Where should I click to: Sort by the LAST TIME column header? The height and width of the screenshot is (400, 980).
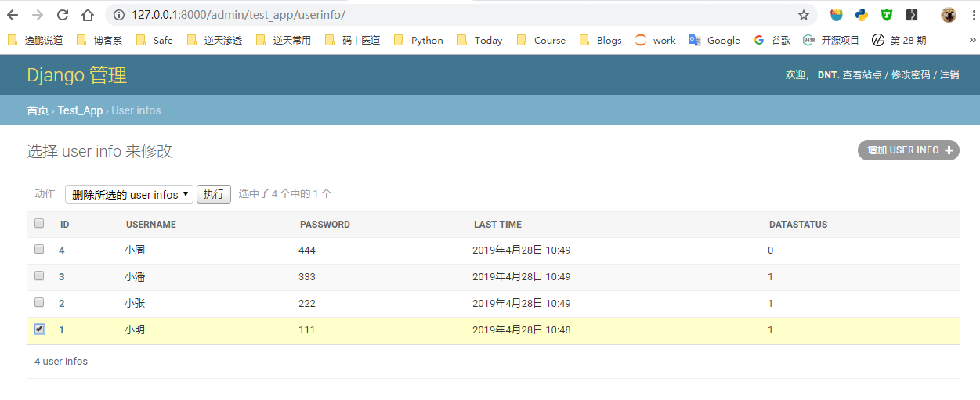pos(497,225)
